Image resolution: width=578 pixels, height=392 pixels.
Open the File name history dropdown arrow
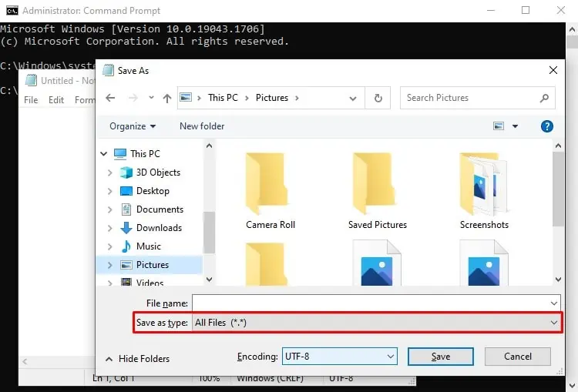(x=553, y=303)
